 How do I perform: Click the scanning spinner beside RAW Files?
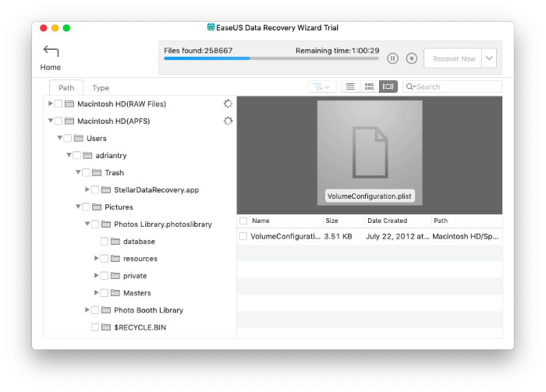click(228, 104)
